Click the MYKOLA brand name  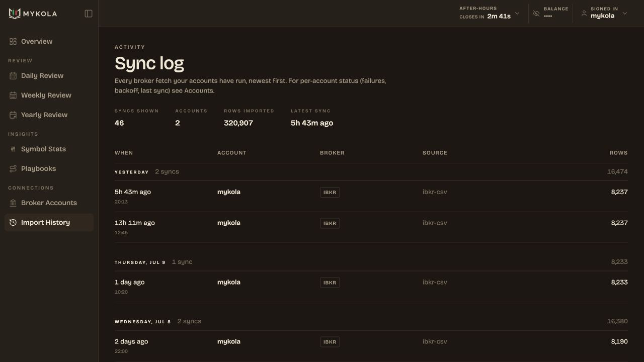point(40,14)
